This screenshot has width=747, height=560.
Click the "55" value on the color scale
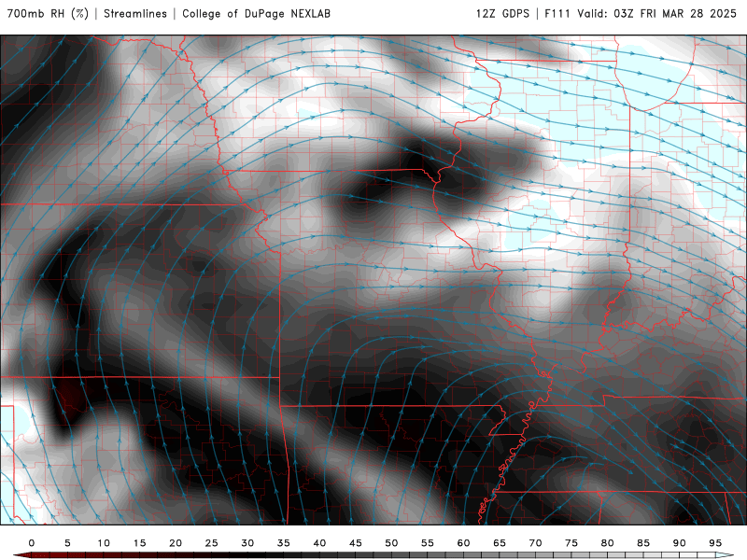pyautogui.click(x=428, y=543)
